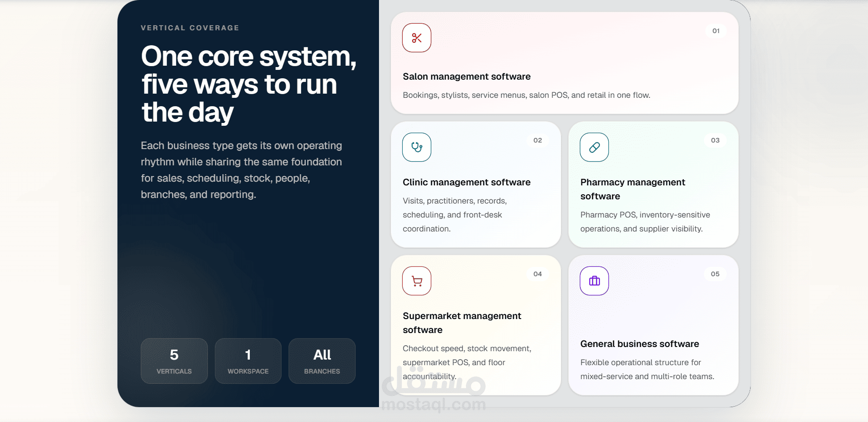Click the 02 badge on the Clinic card
The height and width of the screenshot is (422, 868).
click(x=537, y=140)
